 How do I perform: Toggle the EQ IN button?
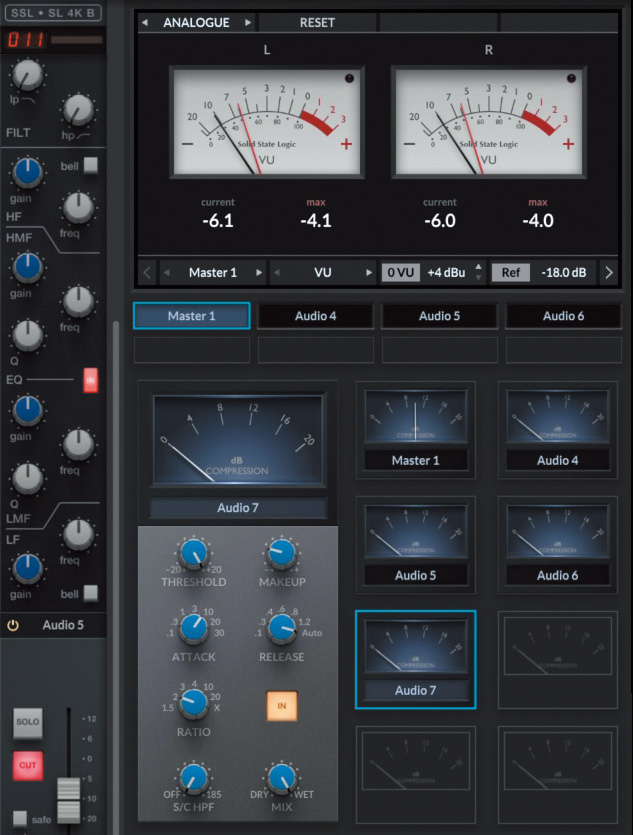click(91, 380)
